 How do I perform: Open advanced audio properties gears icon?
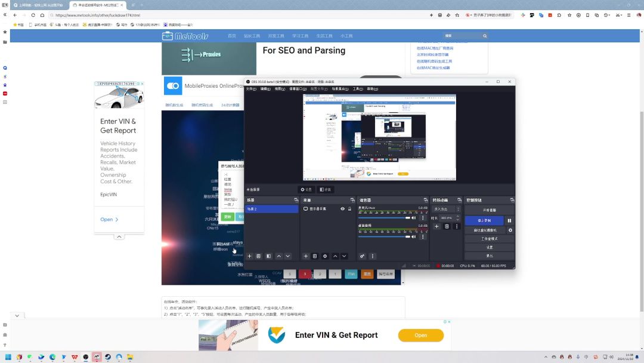[x=363, y=256]
